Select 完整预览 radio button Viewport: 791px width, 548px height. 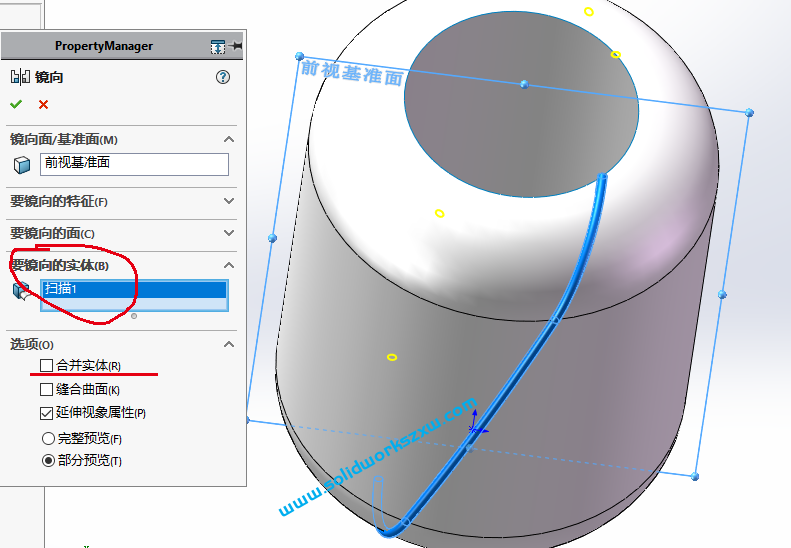click(x=48, y=439)
